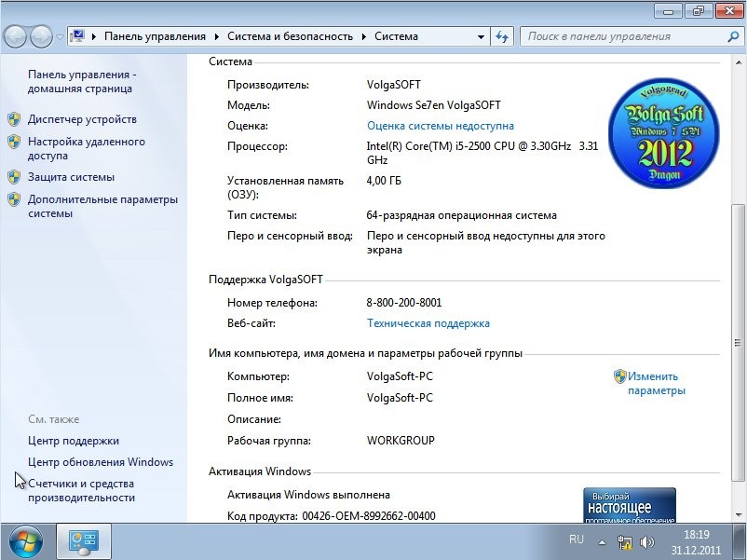747x560 pixels.
Task: Click the computer icon in address bar
Action: [77, 36]
